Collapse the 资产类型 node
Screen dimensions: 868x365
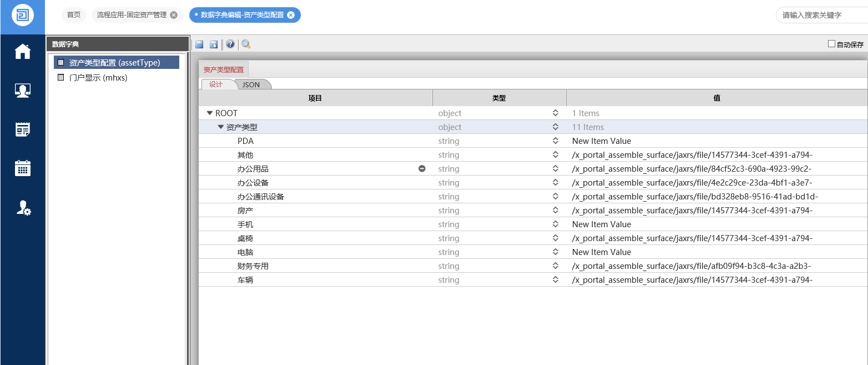(220, 127)
